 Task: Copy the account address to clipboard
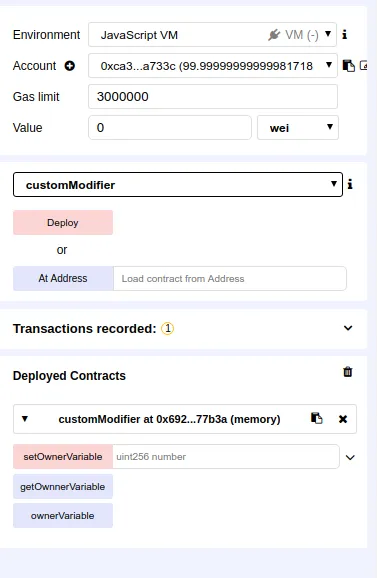(349, 66)
